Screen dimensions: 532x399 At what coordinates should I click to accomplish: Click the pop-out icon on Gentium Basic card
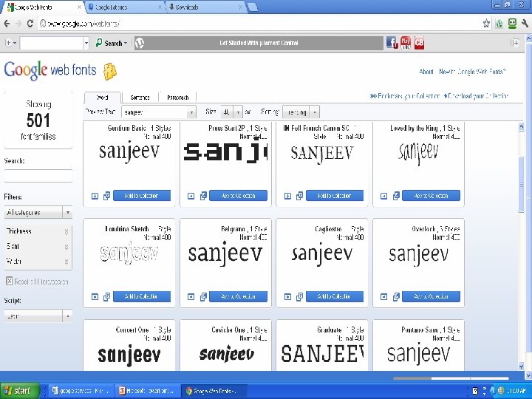[106, 196]
